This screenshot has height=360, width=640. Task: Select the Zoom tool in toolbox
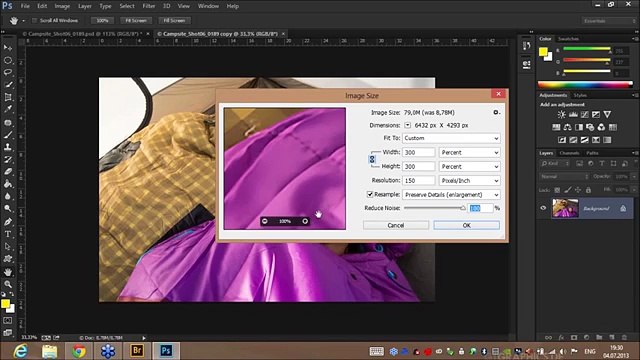[8, 284]
